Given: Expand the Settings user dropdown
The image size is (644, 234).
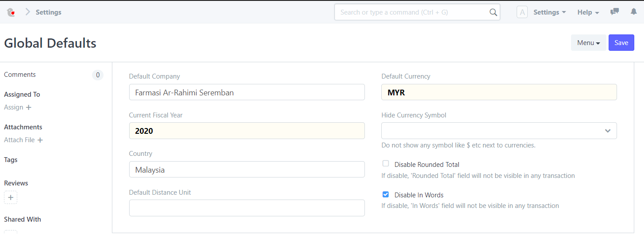Looking at the screenshot, I should [x=549, y=12].
